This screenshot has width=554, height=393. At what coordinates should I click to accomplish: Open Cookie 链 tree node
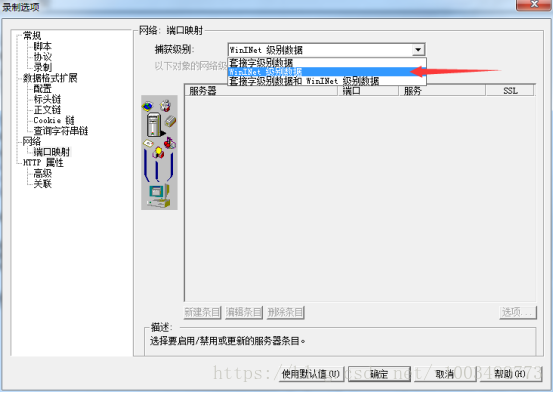[x=54, y=120]
